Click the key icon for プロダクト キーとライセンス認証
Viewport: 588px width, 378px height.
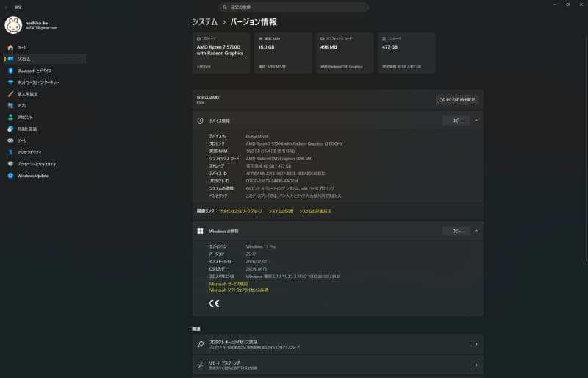[x=200, y=344]
